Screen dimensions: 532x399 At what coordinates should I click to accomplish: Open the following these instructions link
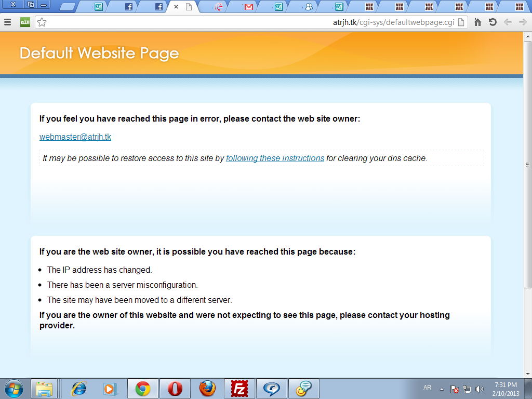275,158
